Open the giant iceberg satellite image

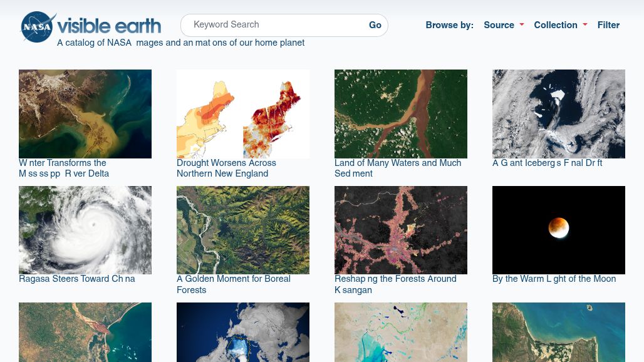click(x=559, y=113)
